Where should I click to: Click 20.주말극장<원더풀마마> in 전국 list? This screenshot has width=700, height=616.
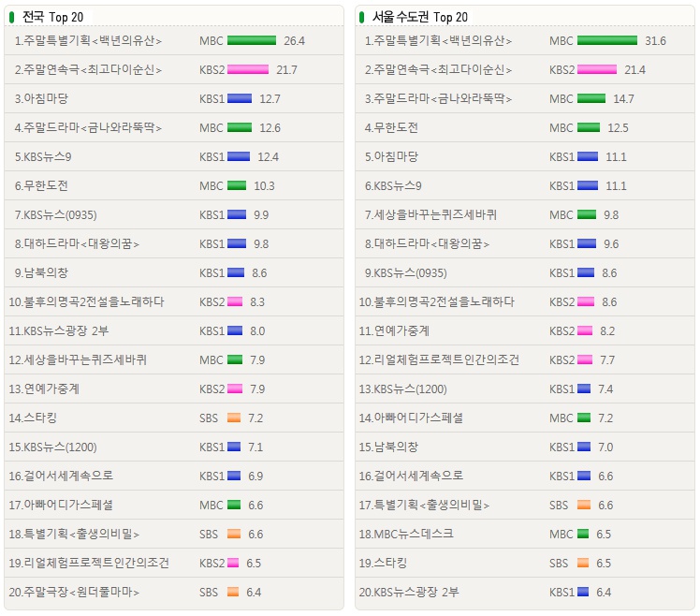point(74,593)
